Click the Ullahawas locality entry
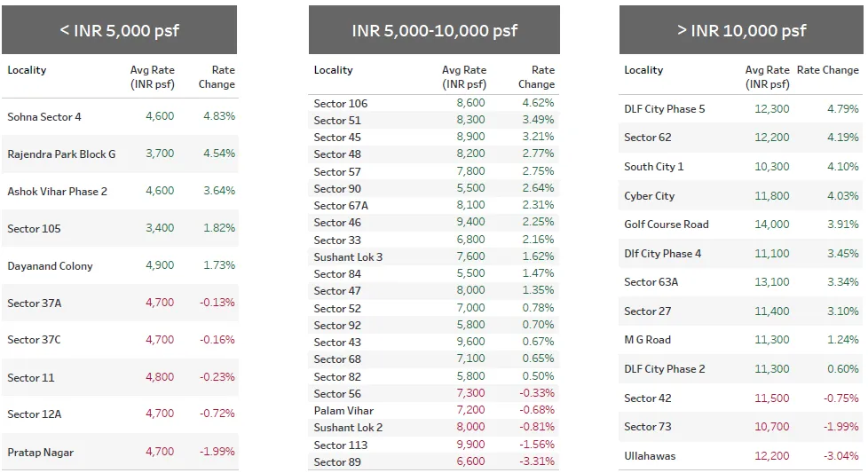 pyautogui.click(x=650, y=456)
